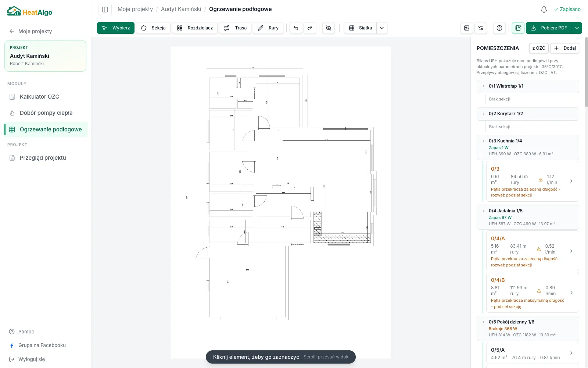588x368 pixels.
Task: Toggle the sidebar panel icon
Action: click(105, 9)
